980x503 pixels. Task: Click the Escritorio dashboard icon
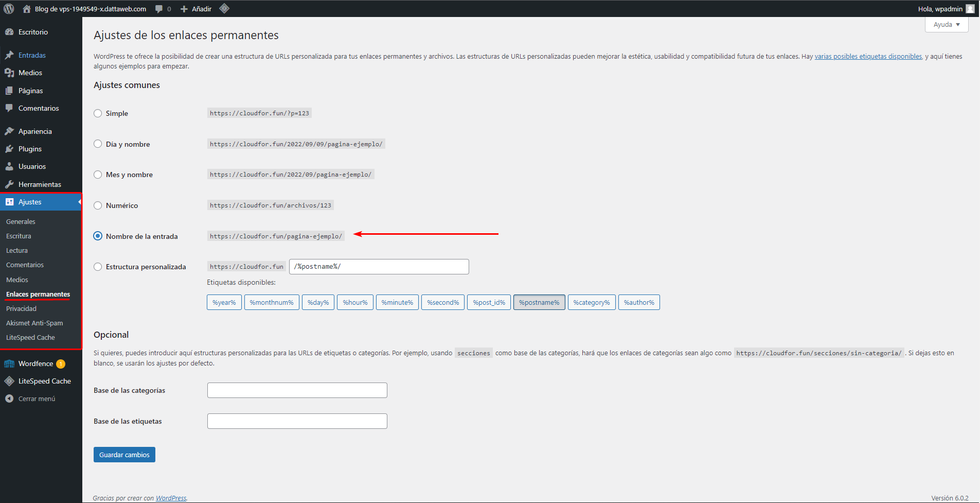[9, 32]
